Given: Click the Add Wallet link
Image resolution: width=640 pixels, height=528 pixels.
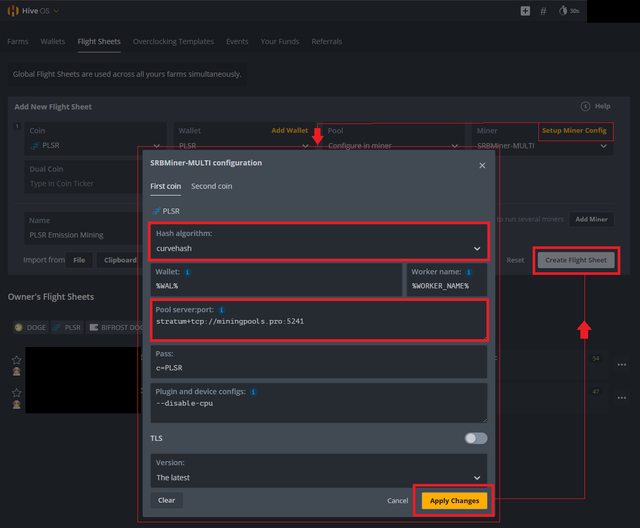Looking at the screenshot, I should (x=290, y=131).
